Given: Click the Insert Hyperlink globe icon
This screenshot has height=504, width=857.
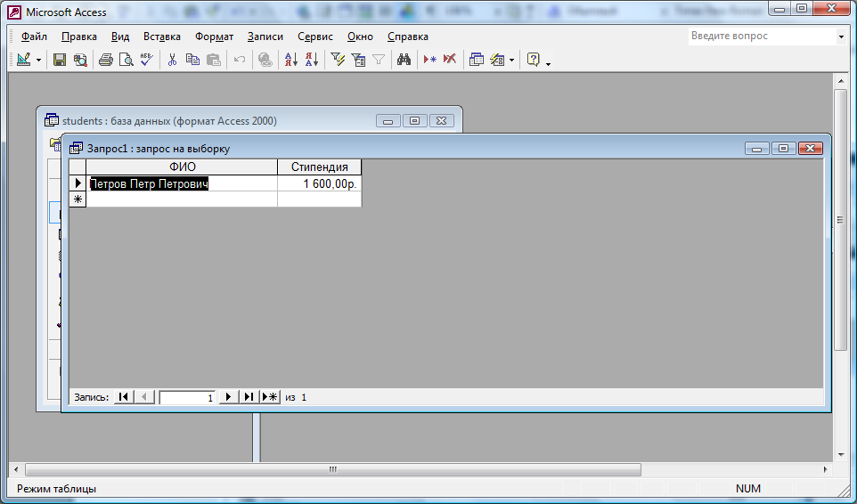Looking at the screenshot, I should (x=265, y=59).
